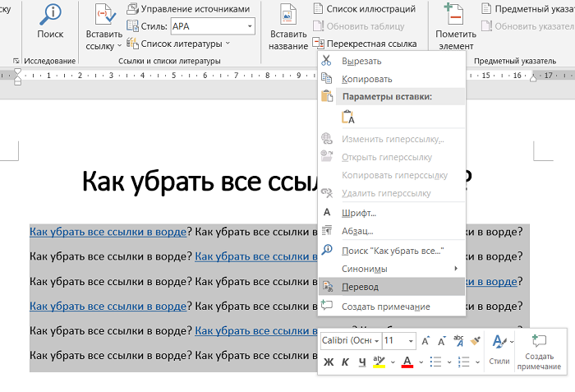Image resolution: width=575 pixels, height=392 pixels.
Task: Expand the Синонимы submenu
Action: (392, 269)
